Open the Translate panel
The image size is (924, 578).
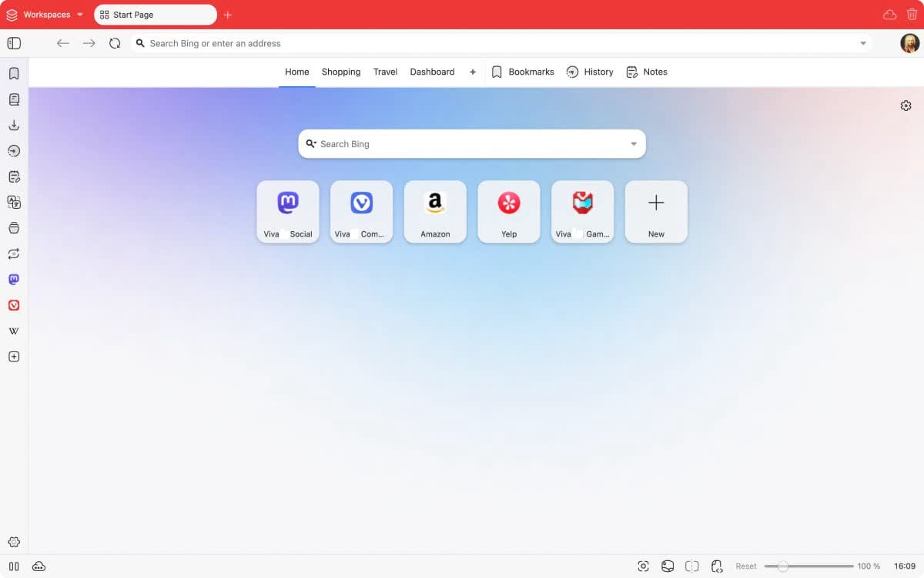[x=14, y=202]
